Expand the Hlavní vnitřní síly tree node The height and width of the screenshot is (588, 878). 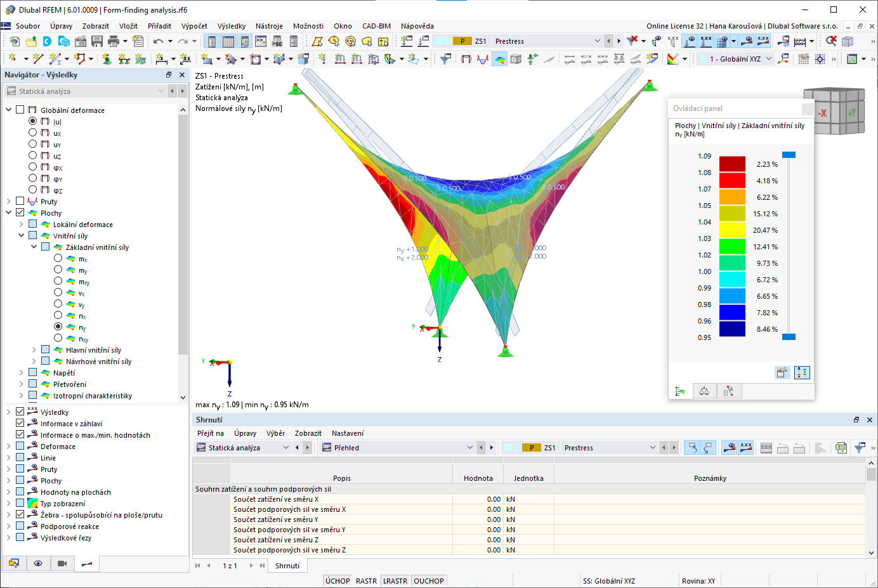[x=34, y=350]
